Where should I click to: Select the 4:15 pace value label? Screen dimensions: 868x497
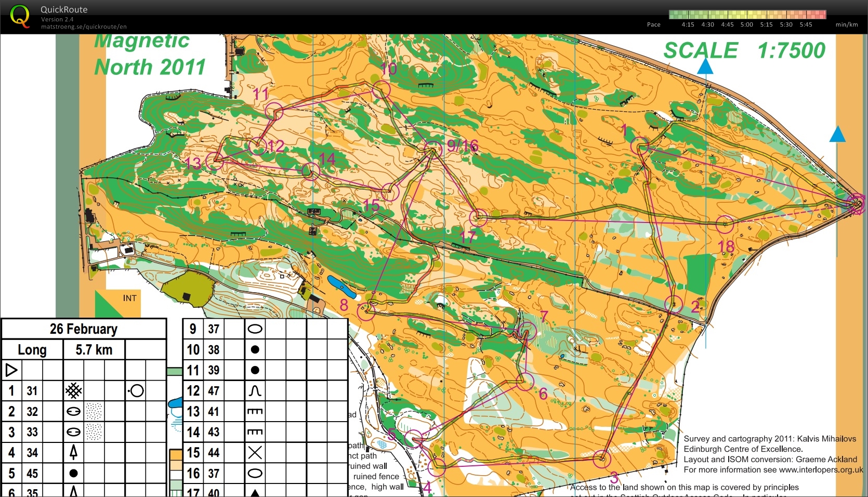click(688, 24)
